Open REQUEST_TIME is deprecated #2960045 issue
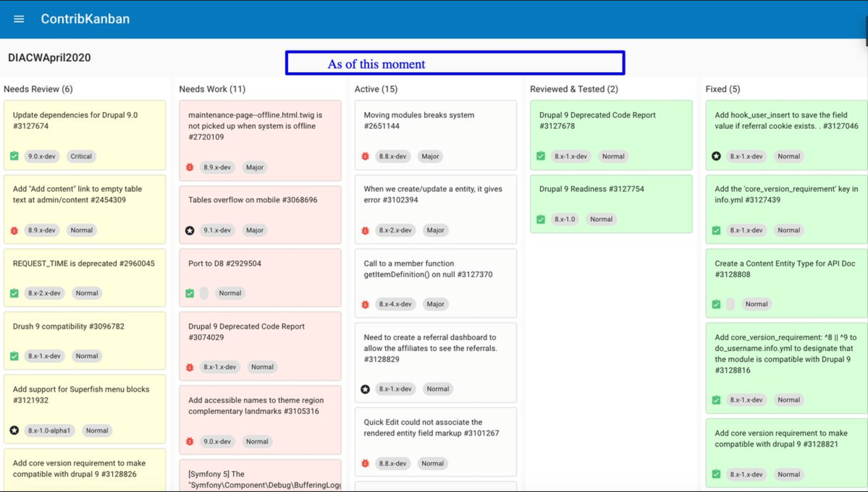868x492 pixels. [x=83, y=263]
